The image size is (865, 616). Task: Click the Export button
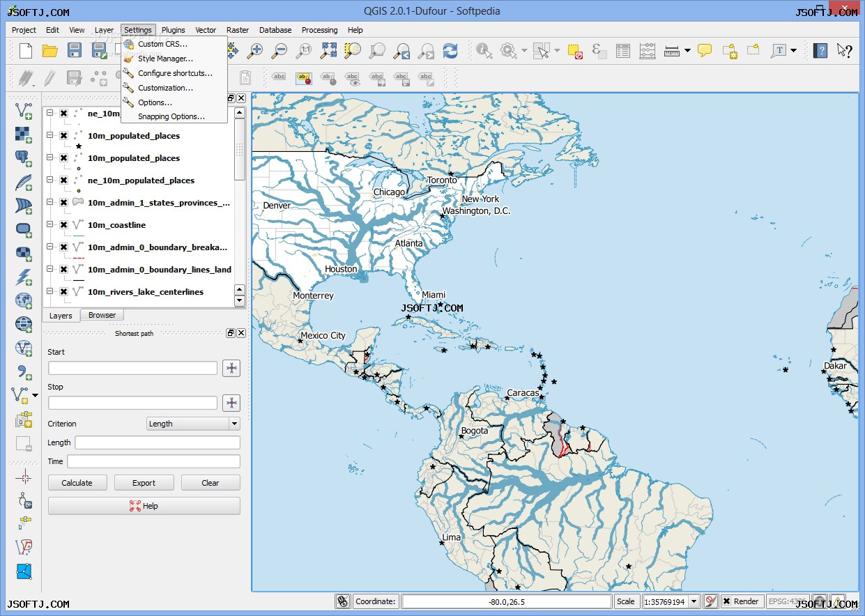click(x=144, y=483)
